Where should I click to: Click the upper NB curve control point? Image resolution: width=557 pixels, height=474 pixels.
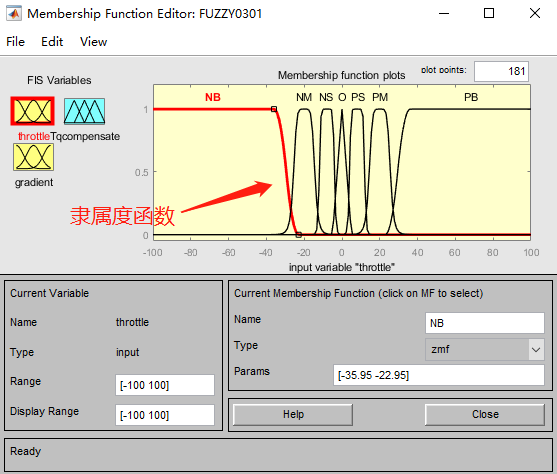(274, 109)
